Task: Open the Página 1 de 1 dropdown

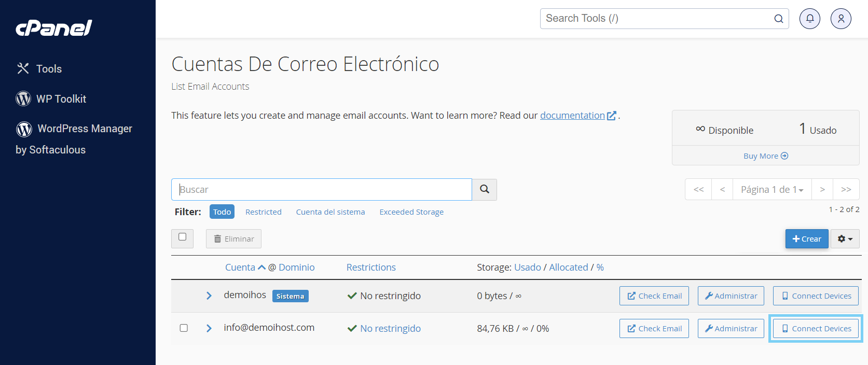Action: tap(772, 190)
